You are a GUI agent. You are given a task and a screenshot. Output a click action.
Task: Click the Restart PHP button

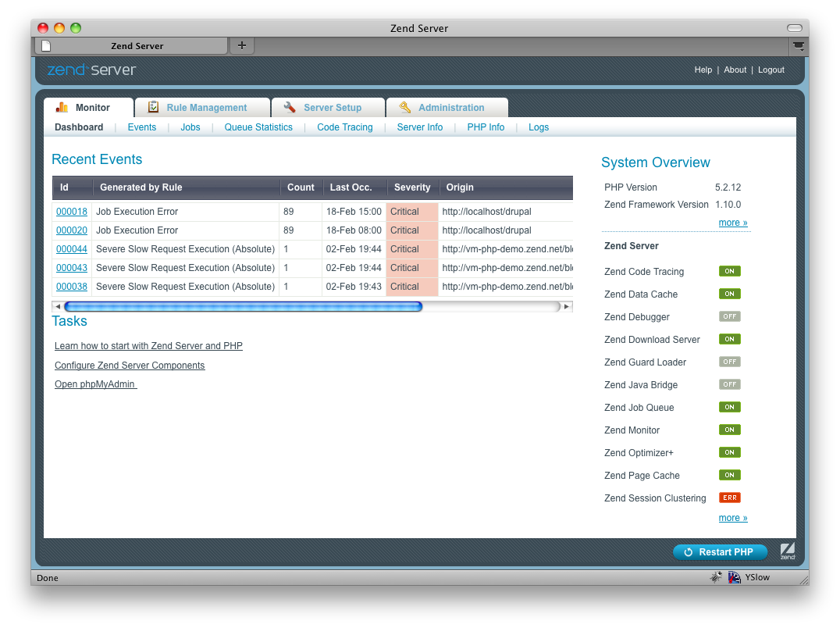click(x=720, y=552)
